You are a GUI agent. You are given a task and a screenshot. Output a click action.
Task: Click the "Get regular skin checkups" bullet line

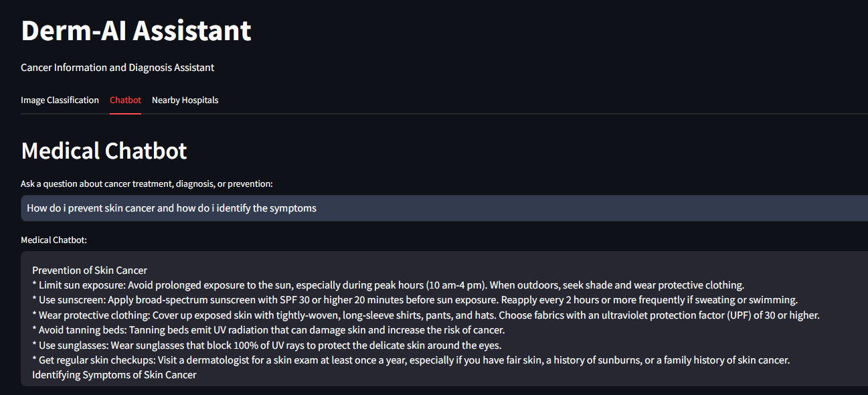pos(411,360)
